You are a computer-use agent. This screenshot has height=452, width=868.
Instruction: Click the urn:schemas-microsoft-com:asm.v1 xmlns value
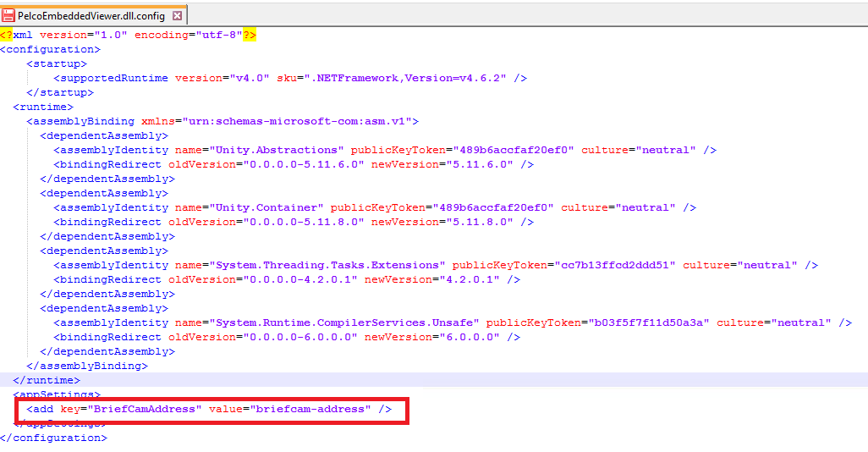click(x=297, y=121)
